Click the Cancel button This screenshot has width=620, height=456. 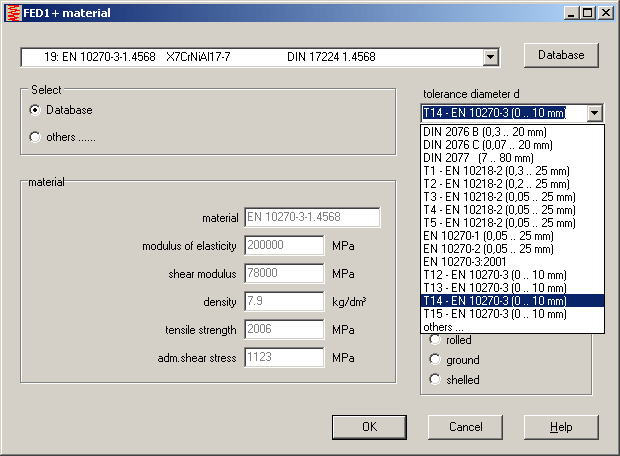[465, 427]
